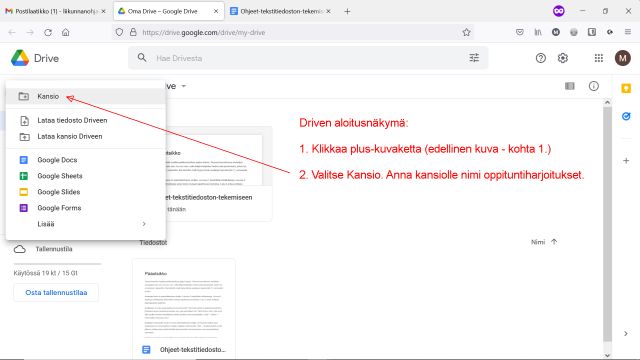The image size is (640, 360).
Task: Reload the page
Action: (48, 32)
